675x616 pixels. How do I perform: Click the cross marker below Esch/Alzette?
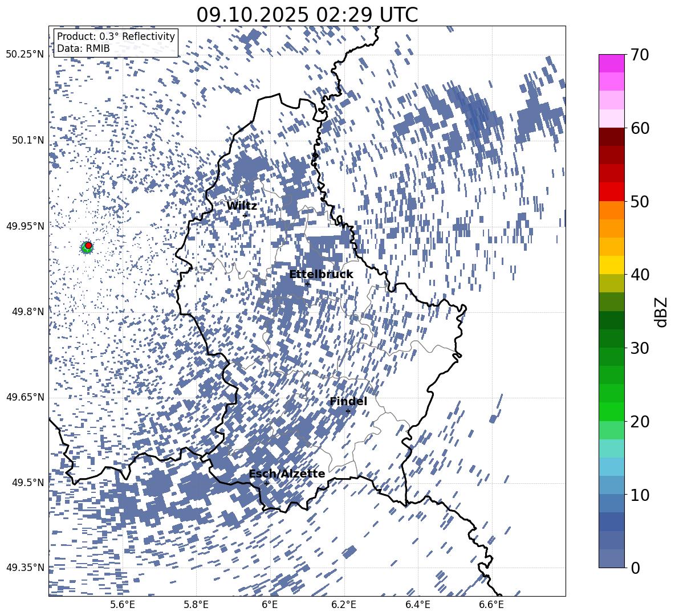(266, 483)
